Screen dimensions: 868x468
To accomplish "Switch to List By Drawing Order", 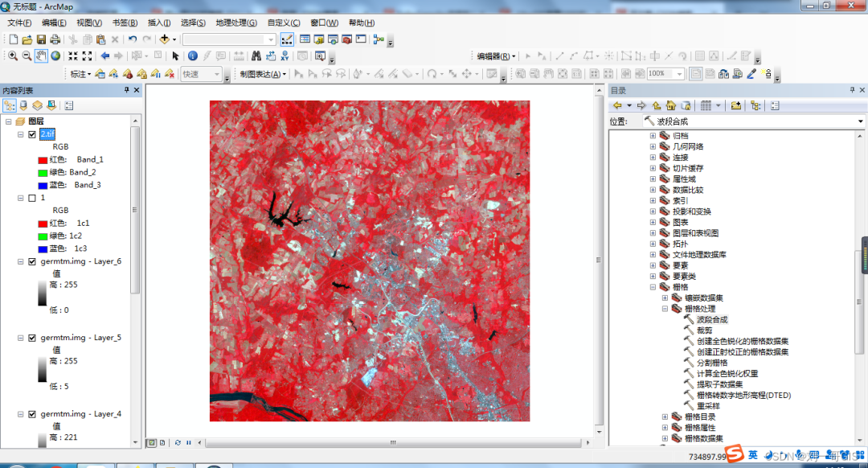I will pos(10,105).
